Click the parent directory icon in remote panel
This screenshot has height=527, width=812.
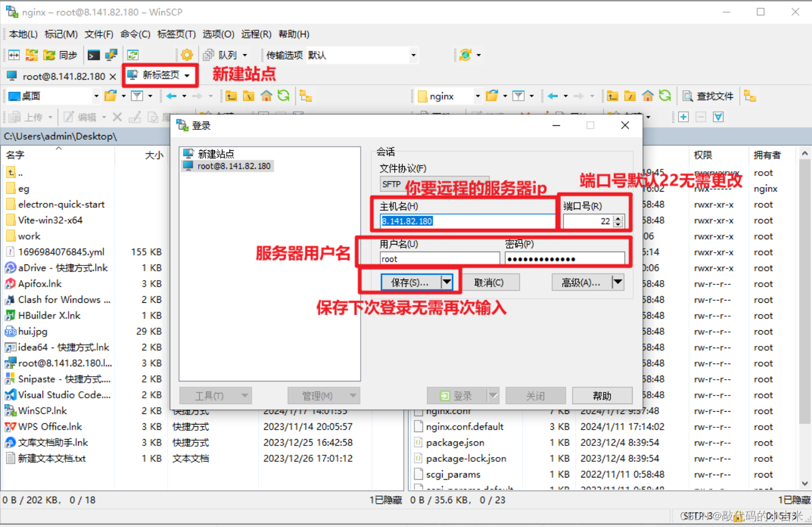[x=612, y=96]
